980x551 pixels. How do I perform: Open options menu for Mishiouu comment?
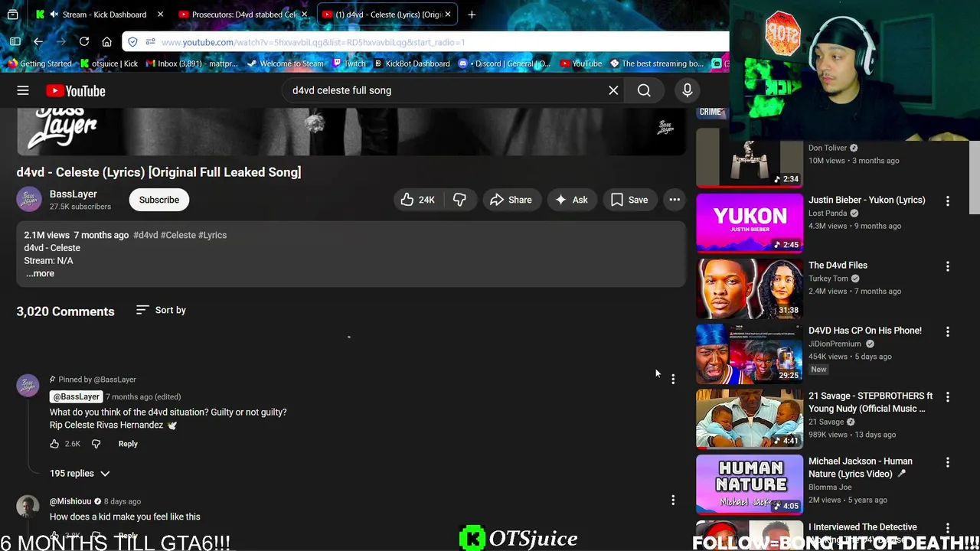coord(673,500)
